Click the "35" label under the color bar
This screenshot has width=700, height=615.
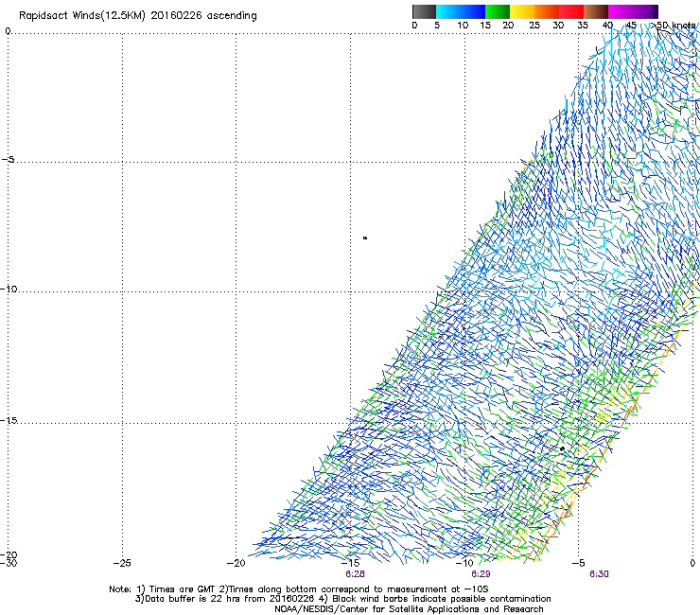583,26
